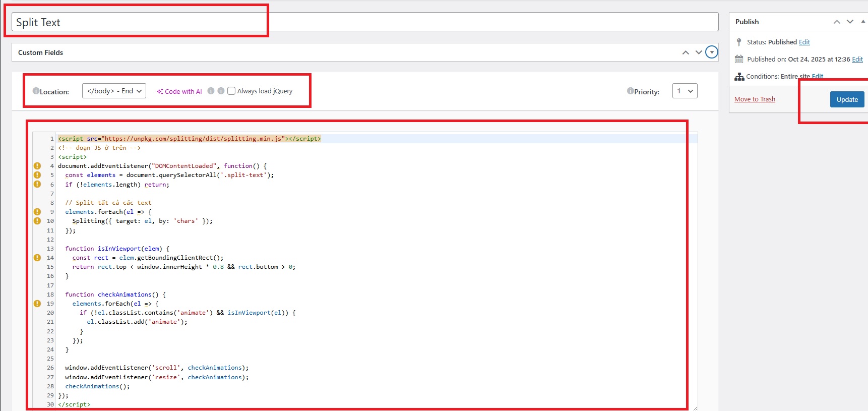Click the Status pin icon
868x411 pixels.
(739, 42)
